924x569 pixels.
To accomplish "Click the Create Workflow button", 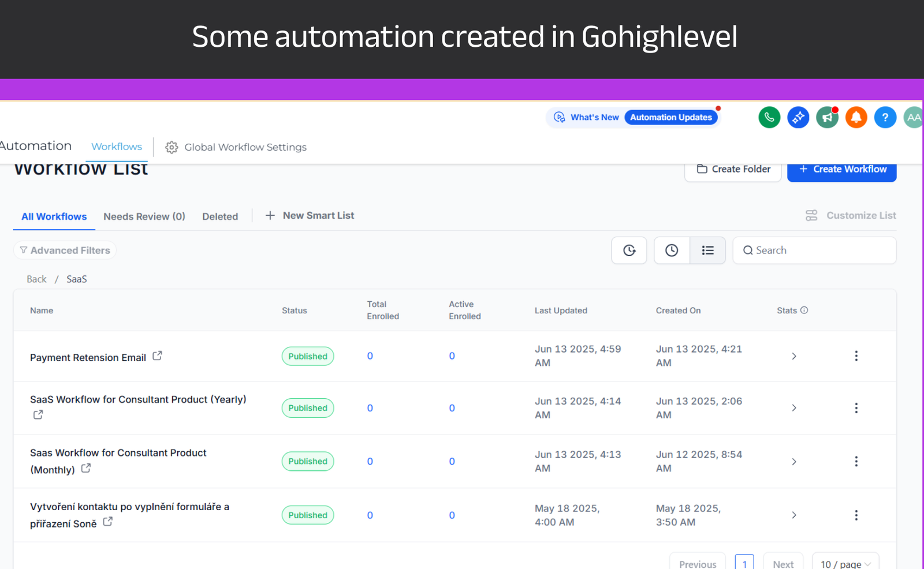I will coord(841,170).
